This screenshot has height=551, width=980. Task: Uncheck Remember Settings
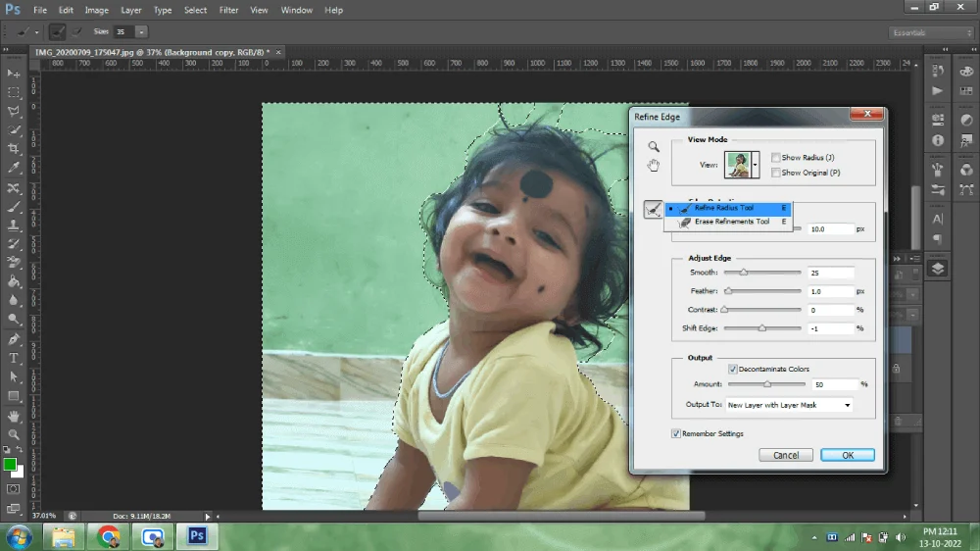coord(675,433)
